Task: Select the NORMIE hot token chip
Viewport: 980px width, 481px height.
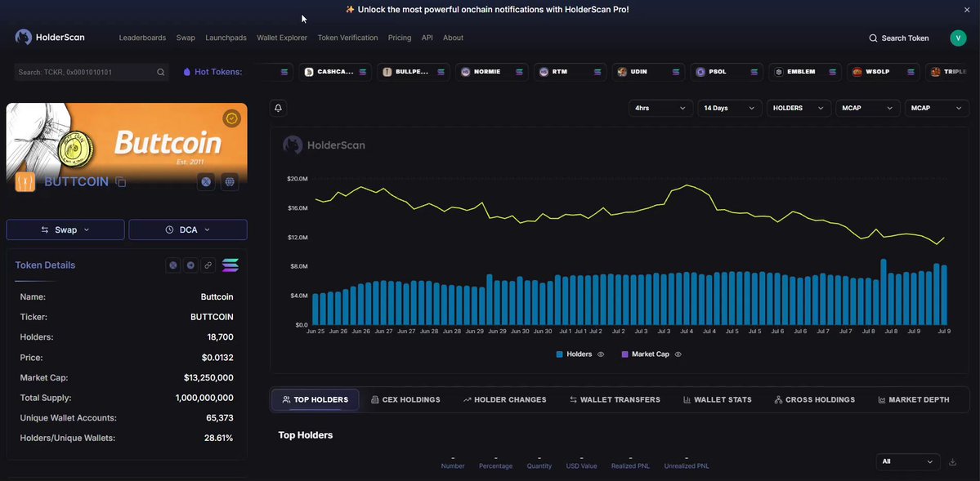Action: (491, 72)
